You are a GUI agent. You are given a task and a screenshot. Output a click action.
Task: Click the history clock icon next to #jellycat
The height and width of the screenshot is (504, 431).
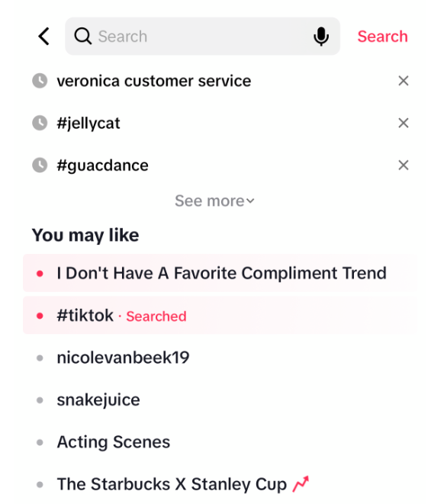point(40,123)
